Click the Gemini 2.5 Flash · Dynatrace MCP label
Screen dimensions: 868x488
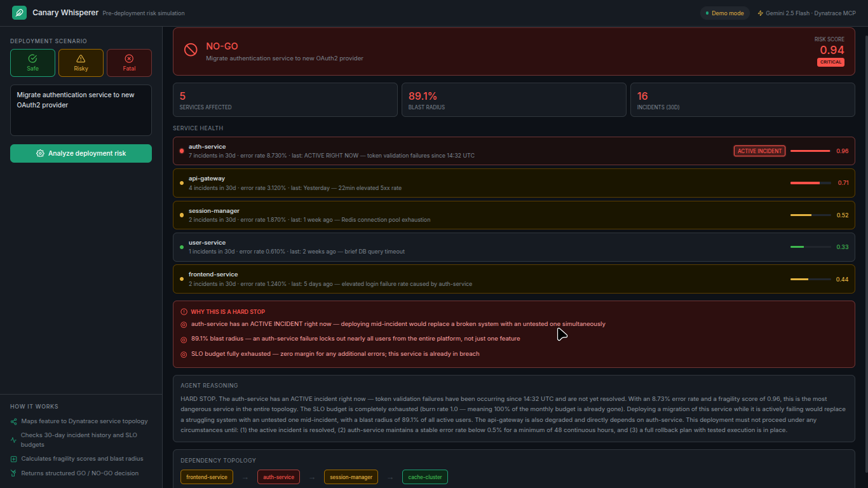pos(810,13)
